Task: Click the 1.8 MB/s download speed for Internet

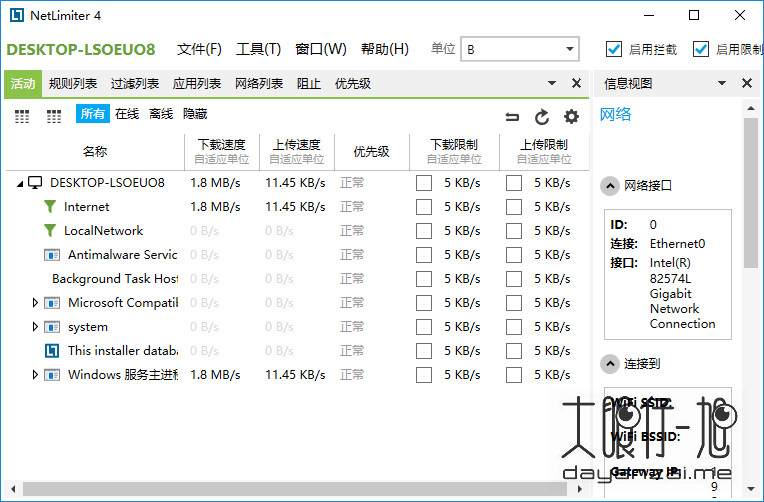Action: (215, 207)
